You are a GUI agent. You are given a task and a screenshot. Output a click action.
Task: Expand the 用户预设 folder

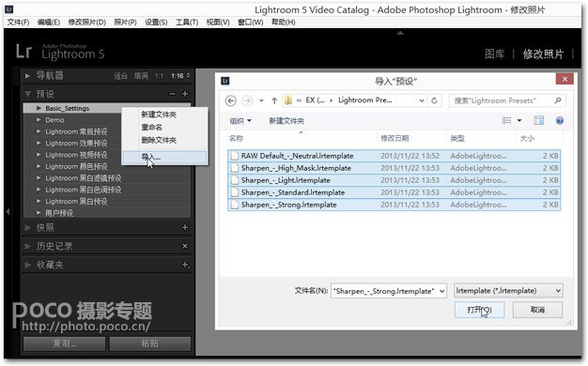pyautogui.click(x=39, y=212)
